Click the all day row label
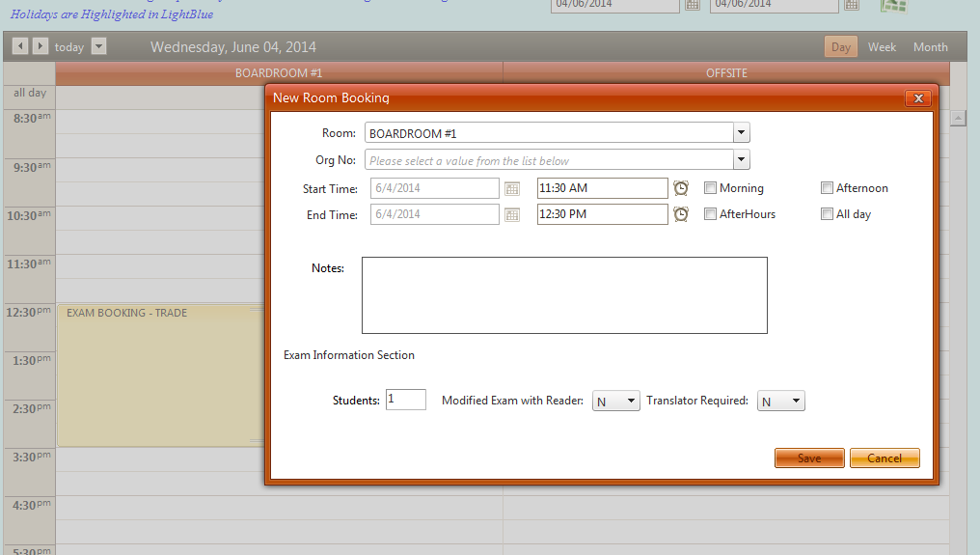 click(x=30, y=93)
